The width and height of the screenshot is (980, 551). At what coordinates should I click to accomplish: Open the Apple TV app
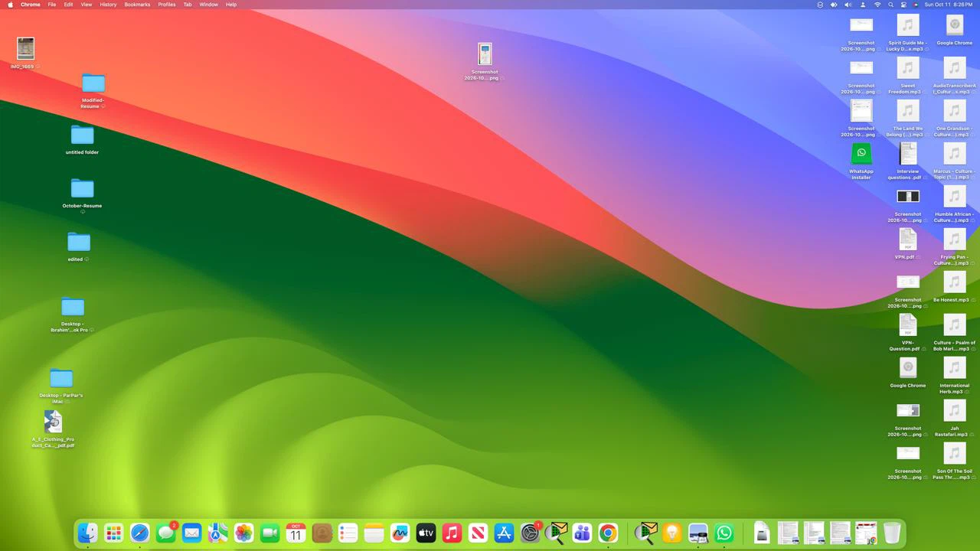pos(426,533)
